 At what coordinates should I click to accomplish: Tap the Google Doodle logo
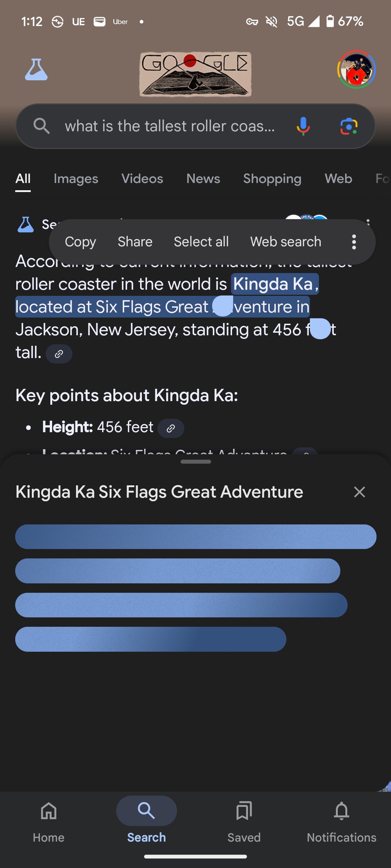coord(195,74)
